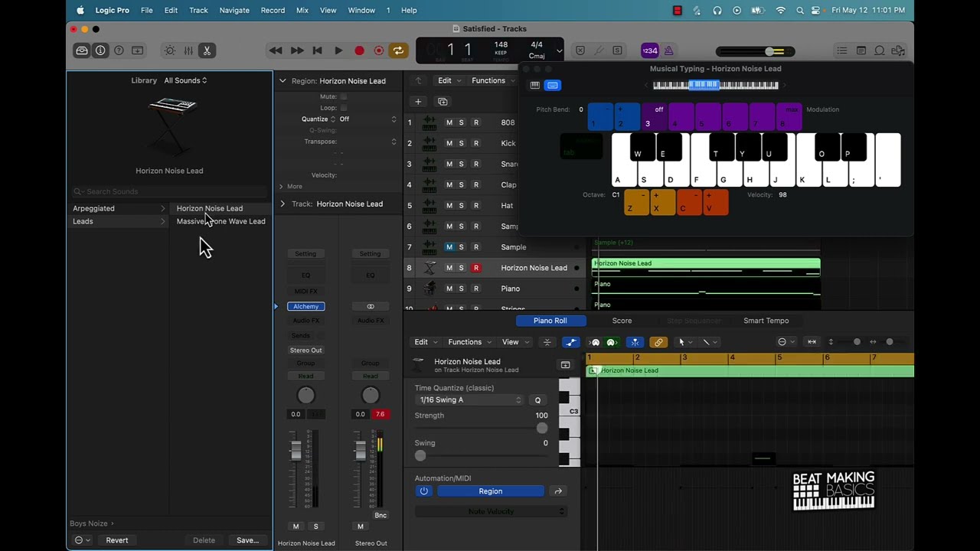This screenshot has width=980, height=551.
Task: Open the region Quantize dropdown
Action: click(368, 119)
